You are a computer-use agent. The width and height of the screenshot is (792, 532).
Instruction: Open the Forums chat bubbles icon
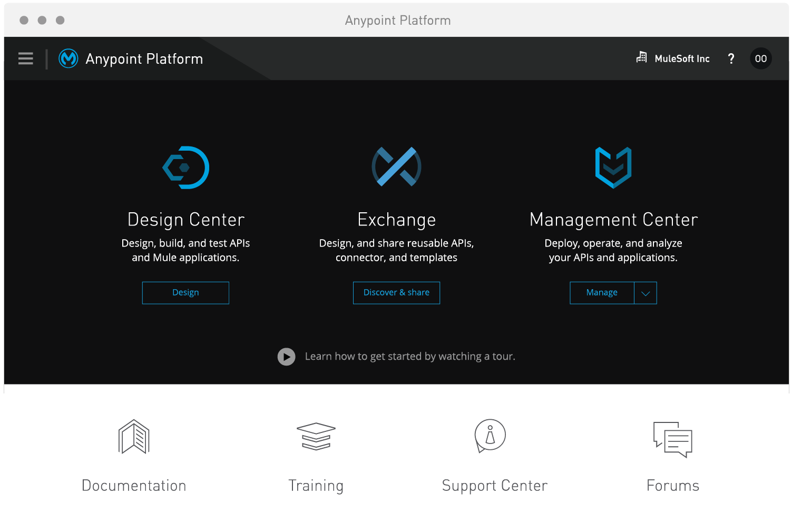pos(673,440)
